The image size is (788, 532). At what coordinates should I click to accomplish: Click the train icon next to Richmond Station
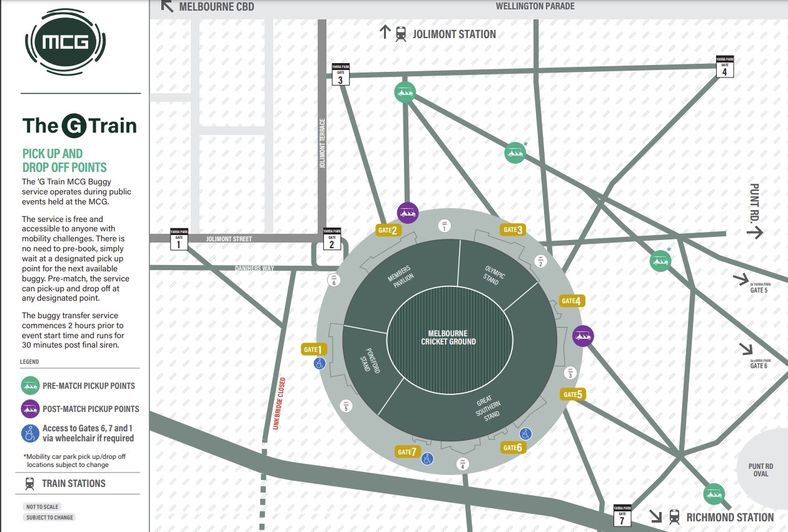(674, 517)
